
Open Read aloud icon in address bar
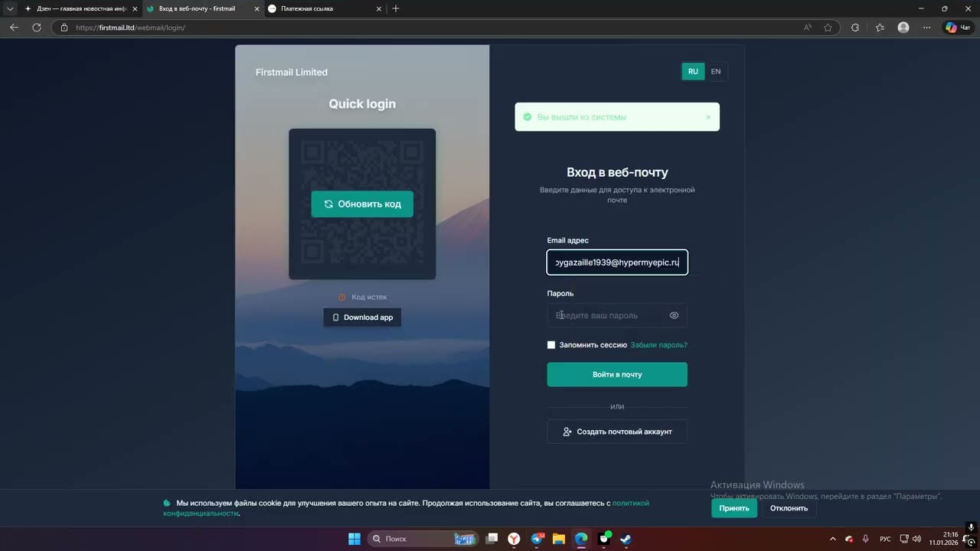click(808, 28)
